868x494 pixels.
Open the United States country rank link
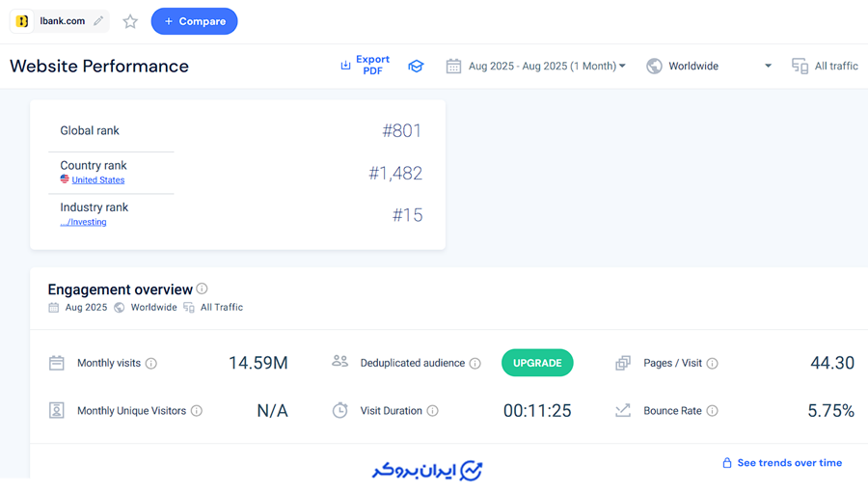pyautogui.click(x=97, y=180)
